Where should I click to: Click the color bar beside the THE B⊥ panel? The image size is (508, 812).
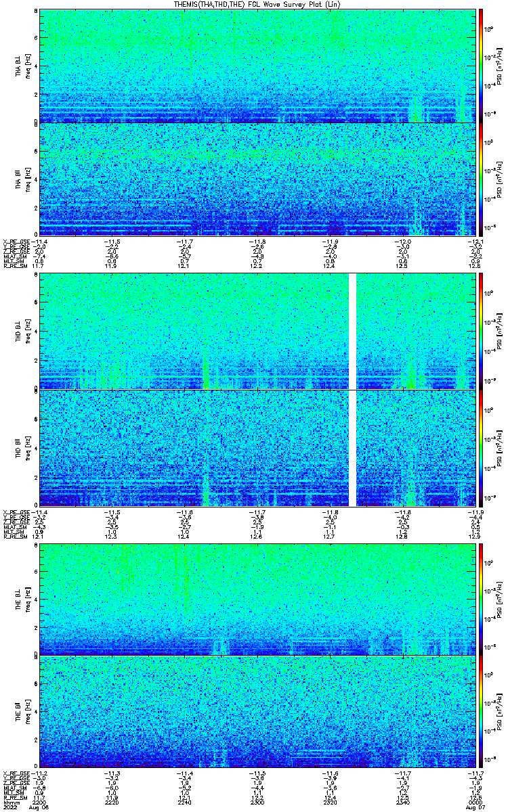coord(480,599)
